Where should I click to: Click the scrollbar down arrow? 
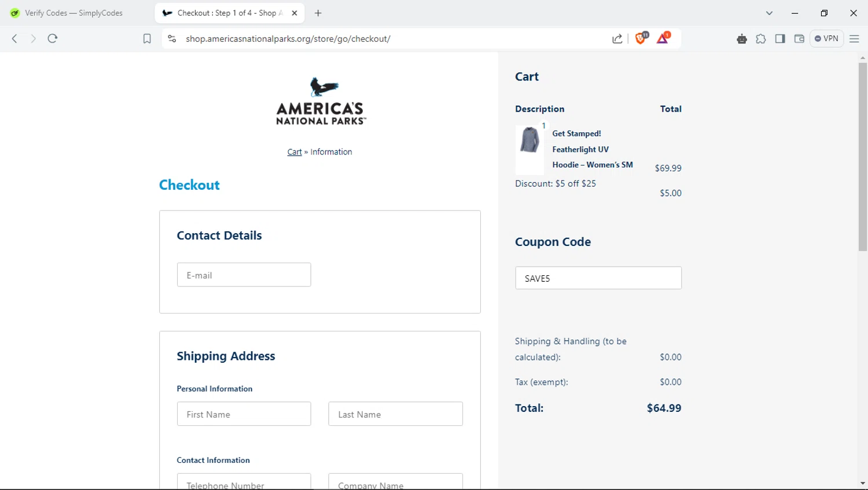pyautogui.click(x=863, y=484)
